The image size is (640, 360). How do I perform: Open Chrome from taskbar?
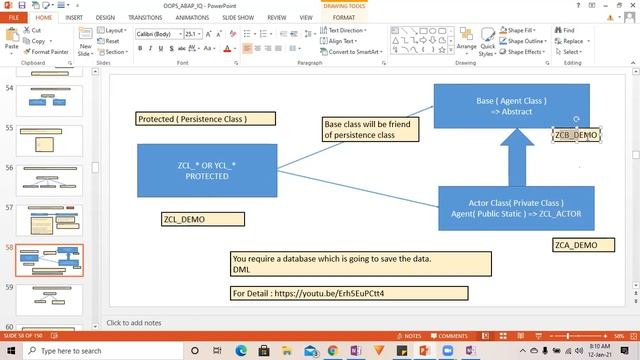click(x=333, y=351)
